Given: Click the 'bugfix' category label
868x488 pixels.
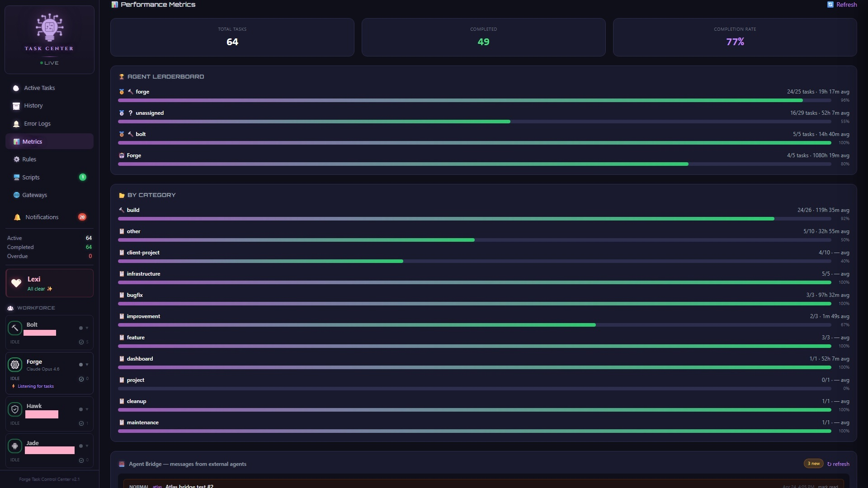Looking at the screenshot, I should 135,295.
